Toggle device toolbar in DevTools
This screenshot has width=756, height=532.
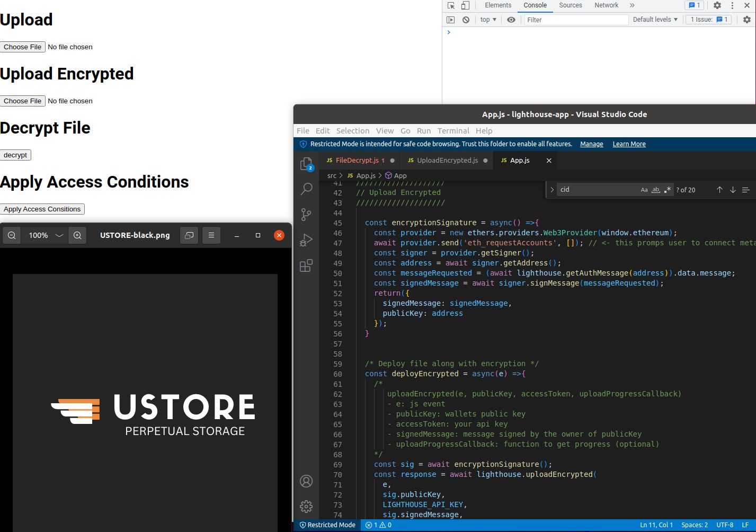click(x=465, y=5)
